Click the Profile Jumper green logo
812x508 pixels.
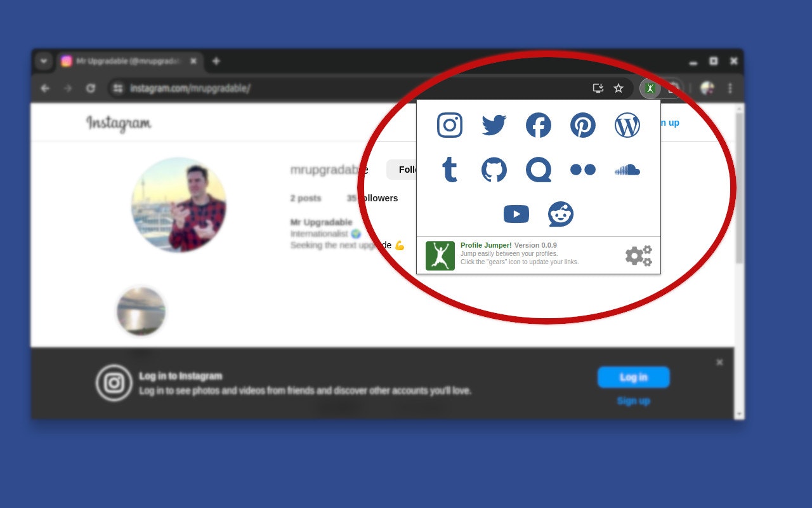pyautogui.click(x=440, y=256)
